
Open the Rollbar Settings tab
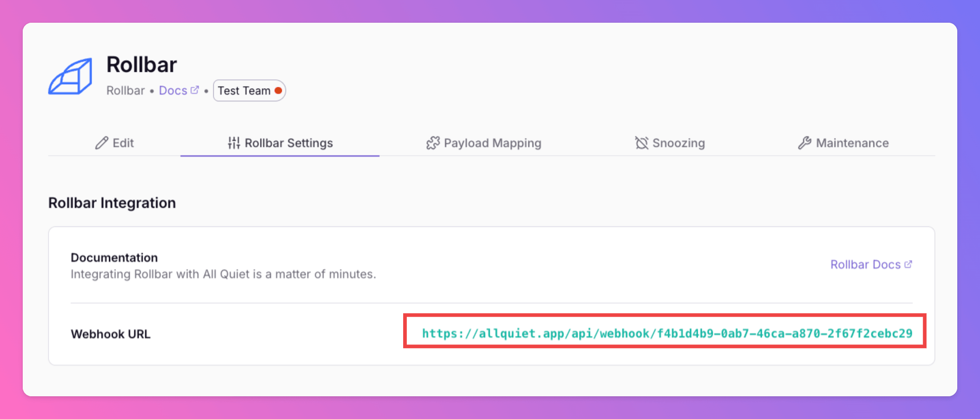[x=280, y=143]
